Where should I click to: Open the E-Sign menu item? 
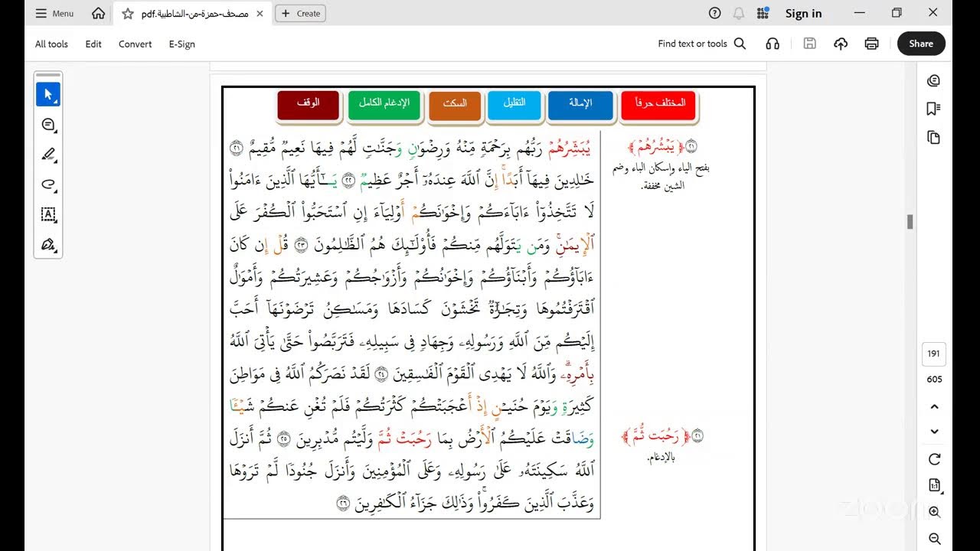coord(182,44)
